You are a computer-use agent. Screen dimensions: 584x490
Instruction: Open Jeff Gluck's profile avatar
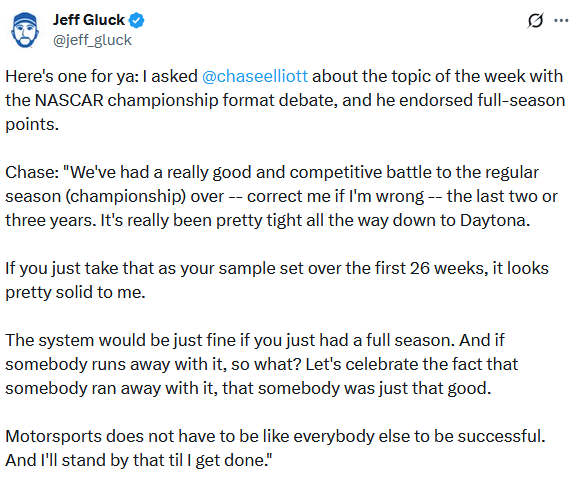[x=25, y=30]
